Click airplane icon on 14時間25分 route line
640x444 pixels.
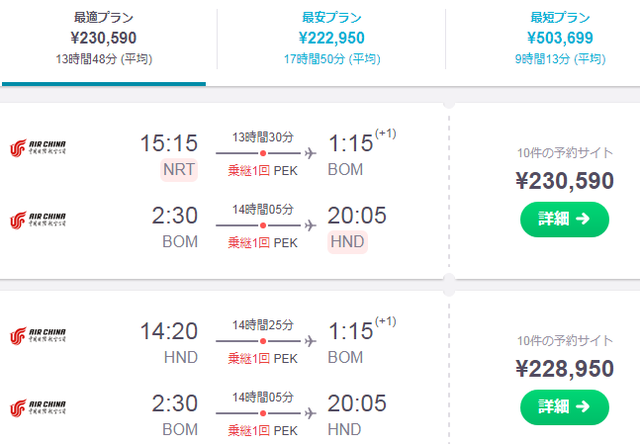click(x=310, y=341)
